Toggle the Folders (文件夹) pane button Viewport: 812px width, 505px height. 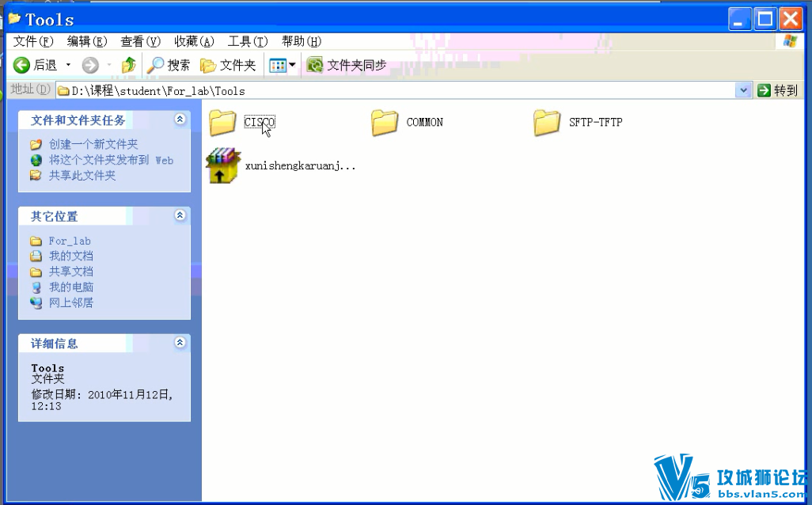(x=228, y=65)
